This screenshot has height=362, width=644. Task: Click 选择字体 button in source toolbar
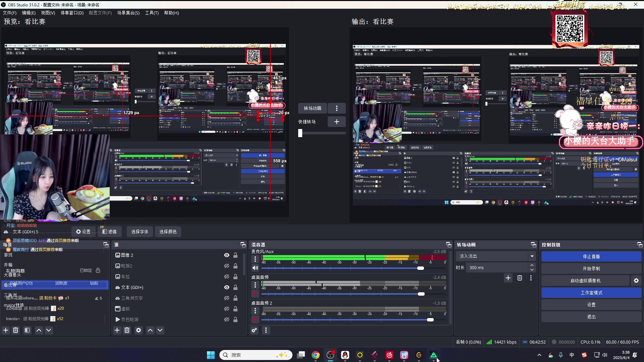[x=140, y=232]
